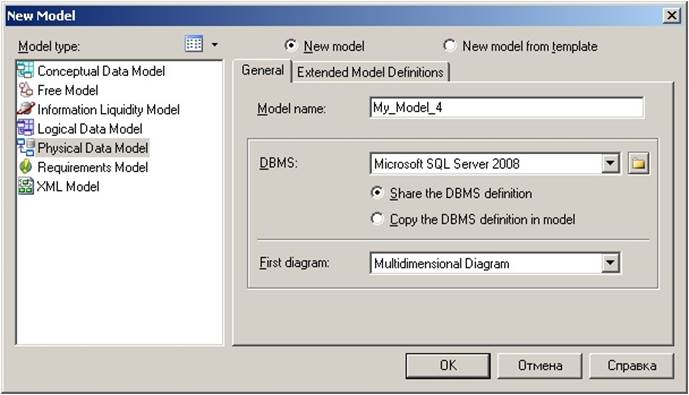Select New model from template radio
The image size is (689, 395).
450,45
